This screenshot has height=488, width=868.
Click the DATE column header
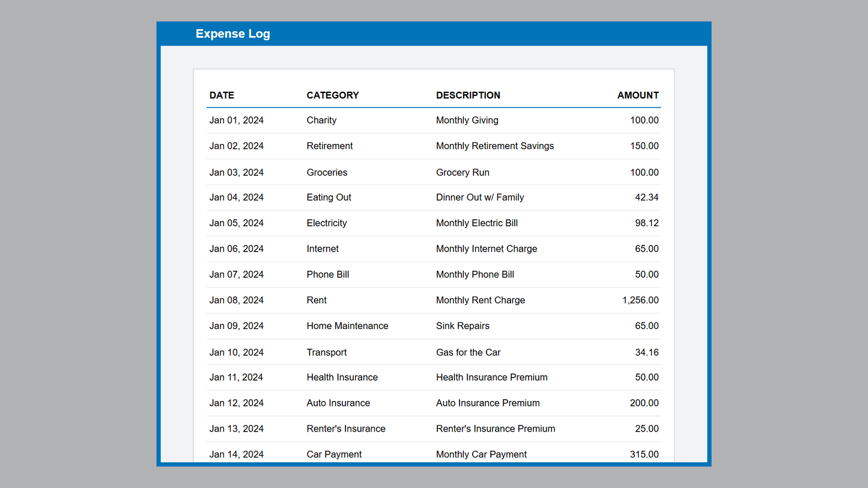coord(222,95)
